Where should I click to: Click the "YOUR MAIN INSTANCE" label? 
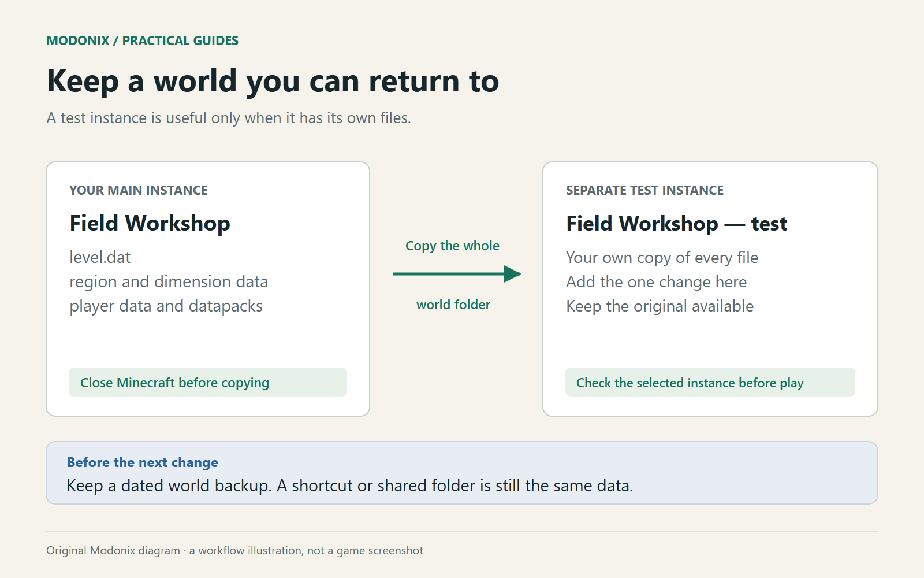click(x=138, y=190)
